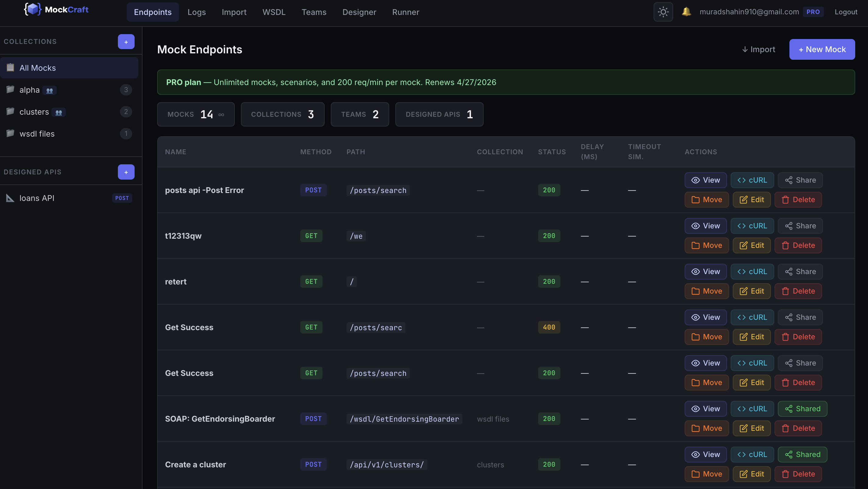Share the retert mock endpoint
Viewport: 868px width, 489px height.
800,271
